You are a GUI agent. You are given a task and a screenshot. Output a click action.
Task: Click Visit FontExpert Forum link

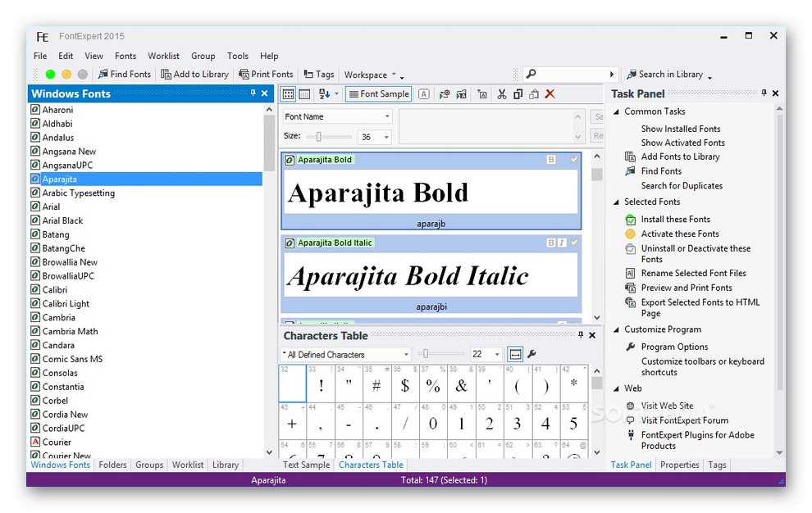(x=685, y=421)
